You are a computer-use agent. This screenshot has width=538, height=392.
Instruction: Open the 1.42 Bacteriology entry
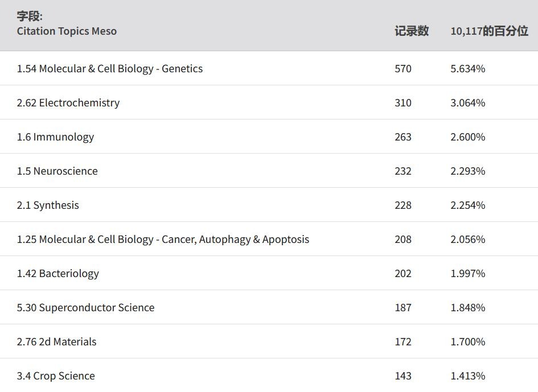pyautogui.click(x=58, y=273)
